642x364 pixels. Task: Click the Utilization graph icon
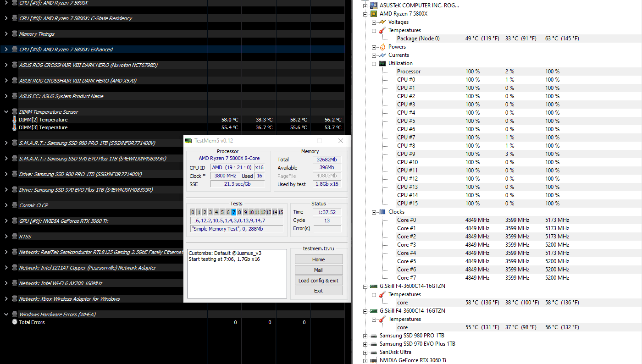[383, 63]
